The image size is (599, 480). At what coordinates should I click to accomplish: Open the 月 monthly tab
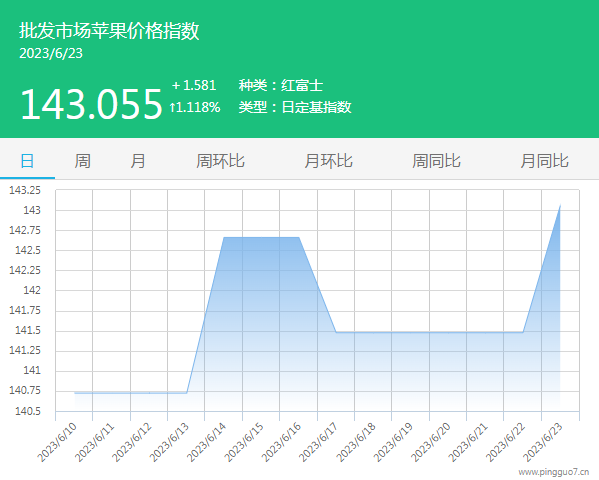pyautogui.click(x=138, y=161)
